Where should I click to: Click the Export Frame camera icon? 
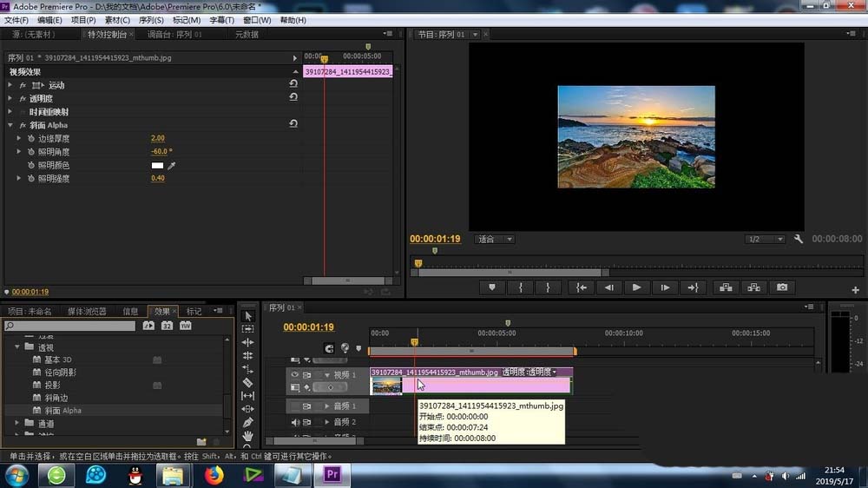tap(782, 287)
